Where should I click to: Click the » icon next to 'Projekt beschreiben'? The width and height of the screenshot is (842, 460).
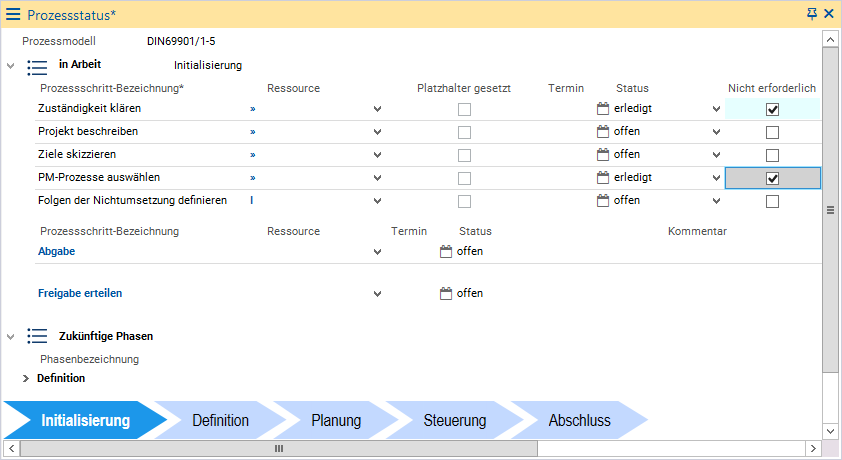coord(252,132)
